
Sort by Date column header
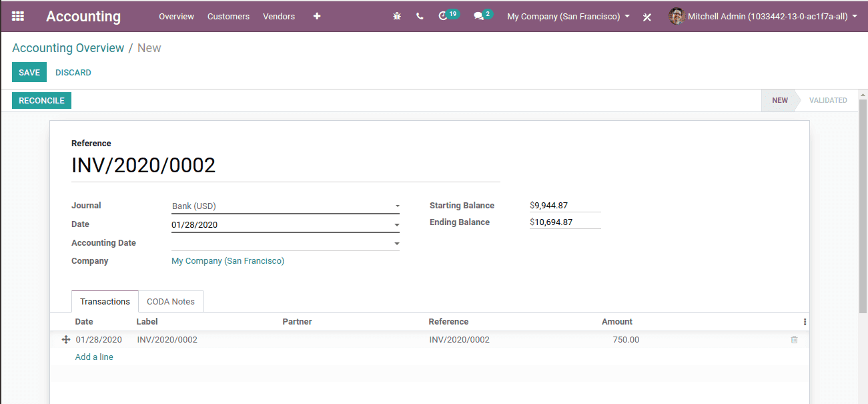(x=84, y=322)
